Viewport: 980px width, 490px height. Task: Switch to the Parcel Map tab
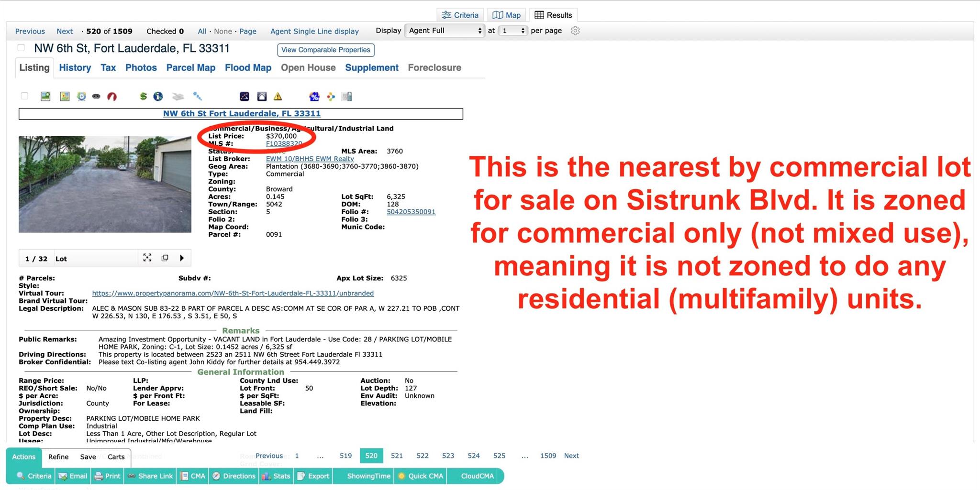pos(190,68)
